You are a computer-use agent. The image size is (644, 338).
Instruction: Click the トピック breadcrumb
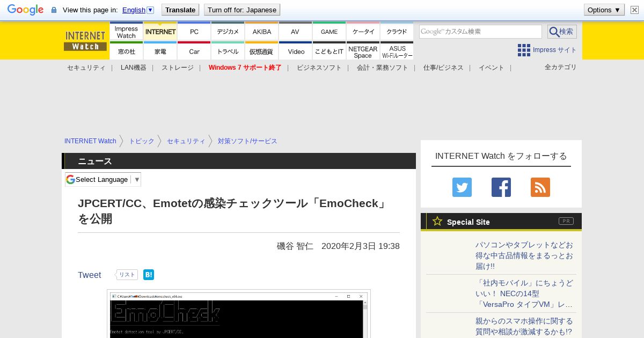click(x=142, y=141)
